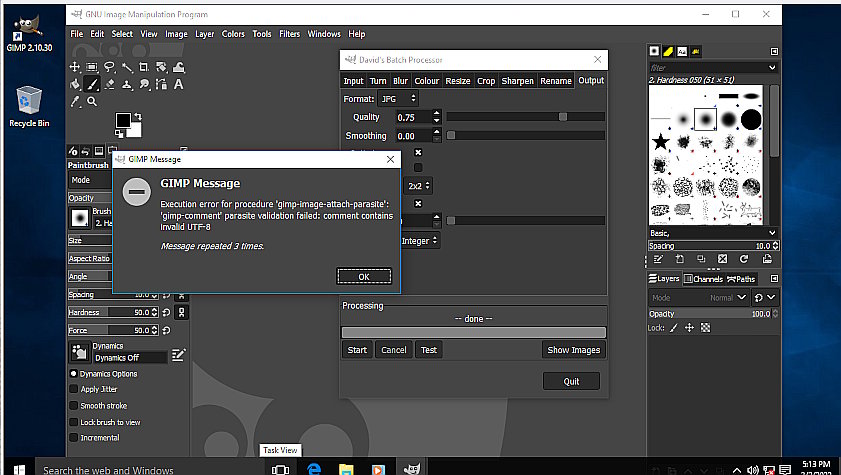
Task: Select the Unified Transform tool
Action: pyautogui.click(x=161, y=67)
